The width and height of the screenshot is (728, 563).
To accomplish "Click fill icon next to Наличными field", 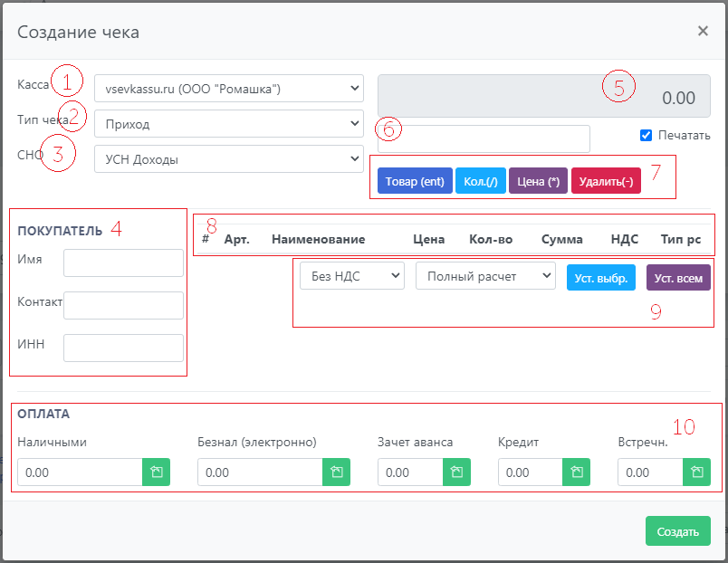I will coord(156,472).
